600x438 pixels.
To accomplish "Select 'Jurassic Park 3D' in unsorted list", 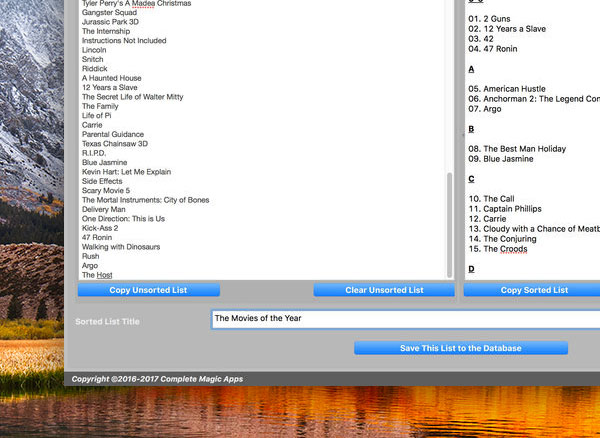I will (110, 22).
